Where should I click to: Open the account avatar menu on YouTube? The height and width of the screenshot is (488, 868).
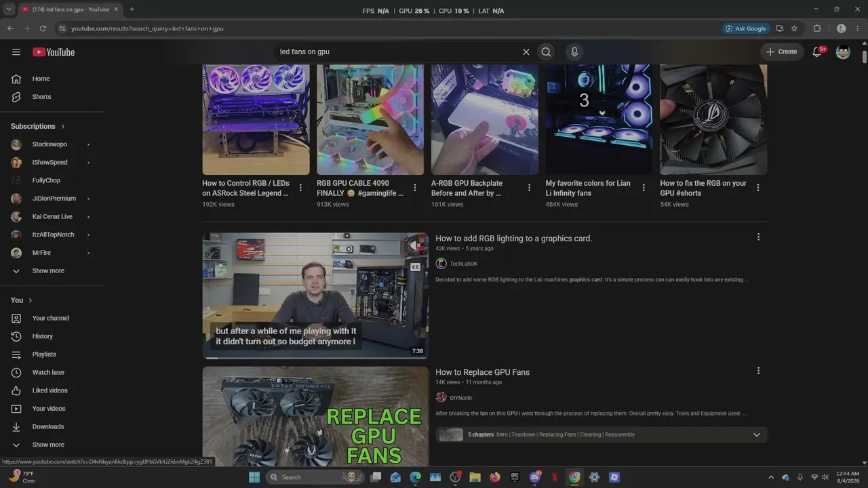tap(843, 52)
